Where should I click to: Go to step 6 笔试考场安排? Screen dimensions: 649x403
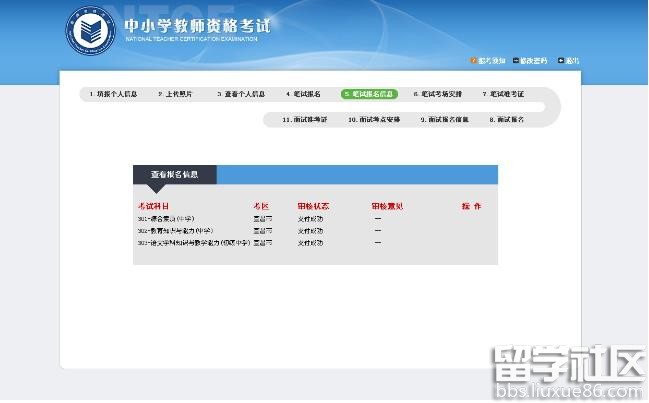(437, 94)
